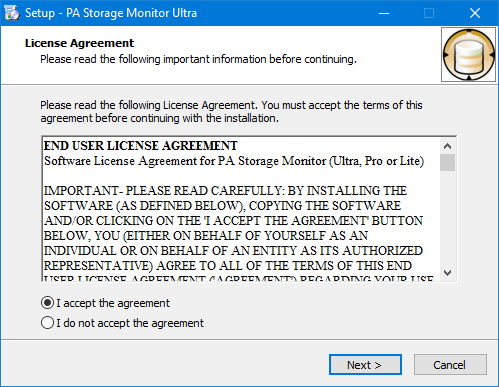Click the license text scrollbar thumb
499x387 pixels.
pos(447,162)
